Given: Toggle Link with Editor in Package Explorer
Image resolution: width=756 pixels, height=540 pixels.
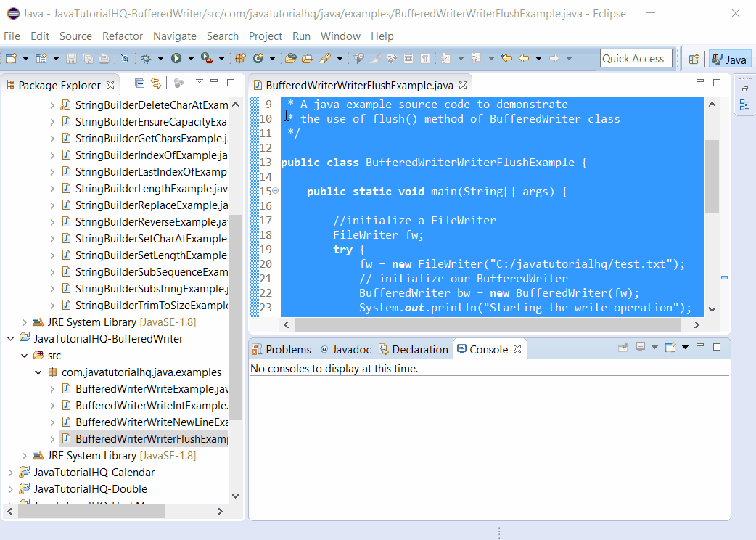Looking at the screenshot, I should tap(156, 83).
